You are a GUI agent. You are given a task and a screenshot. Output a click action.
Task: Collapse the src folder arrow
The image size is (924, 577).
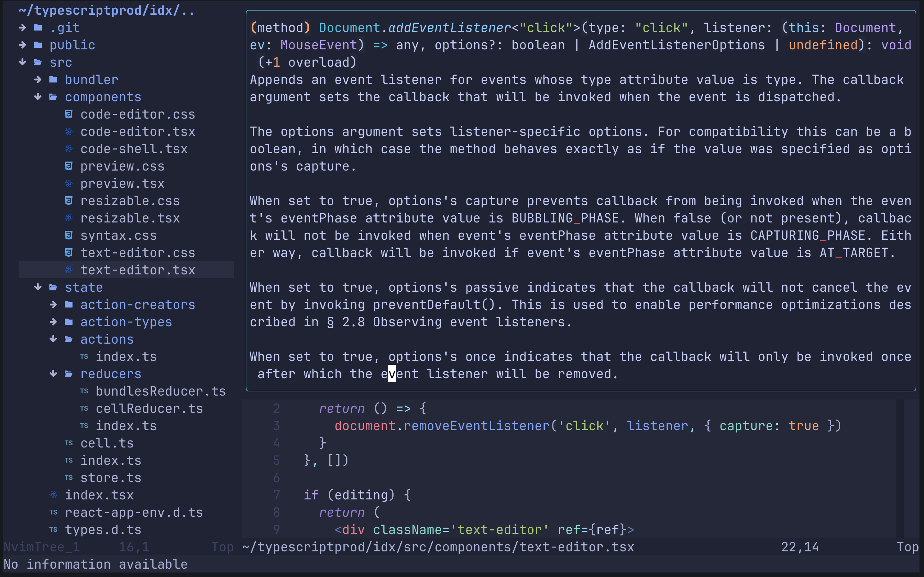[22, 62]
